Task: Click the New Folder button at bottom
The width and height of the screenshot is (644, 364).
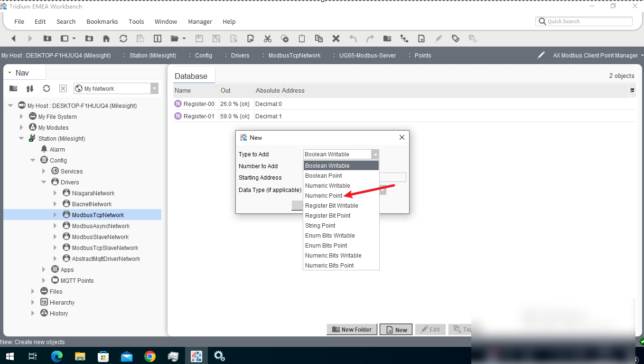Action: click(352, 329)
